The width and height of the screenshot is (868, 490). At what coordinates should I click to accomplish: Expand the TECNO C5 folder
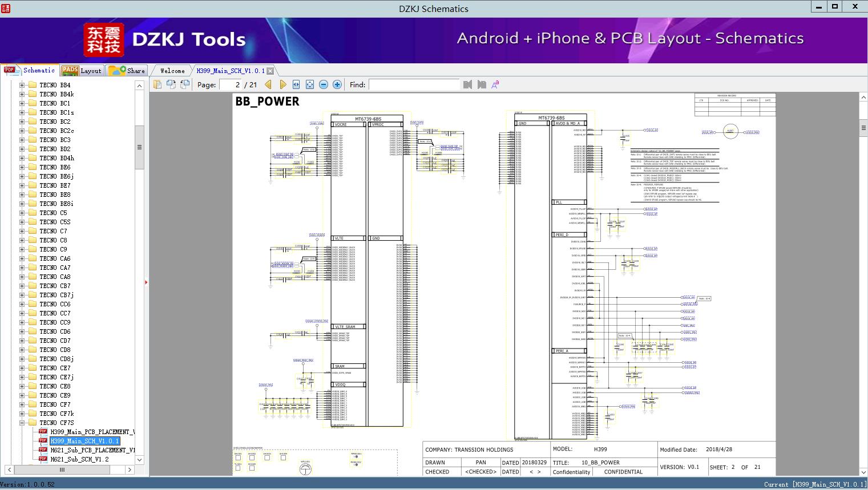pyautogui.click(x=22, y=213)
